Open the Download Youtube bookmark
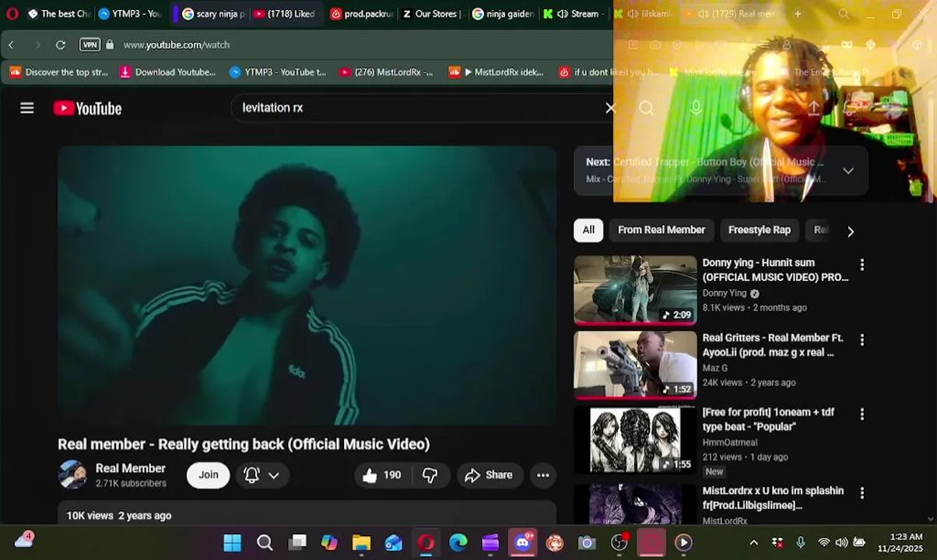This screenshot has height=560, width=937. pos(167,72)
